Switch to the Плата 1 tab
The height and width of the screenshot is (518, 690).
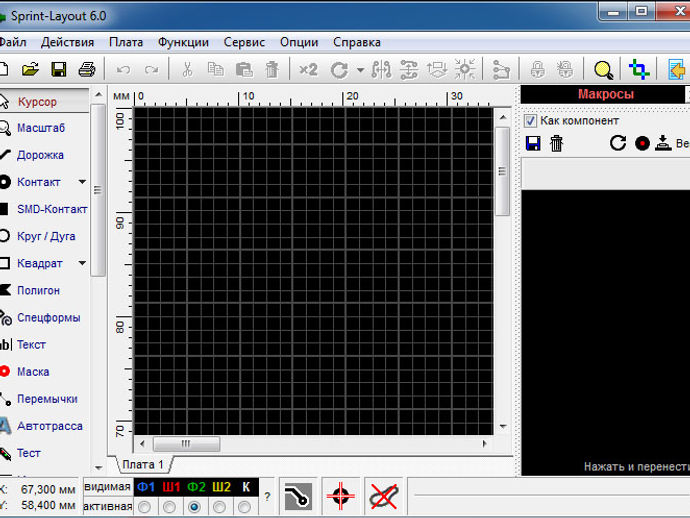[143, 464]
